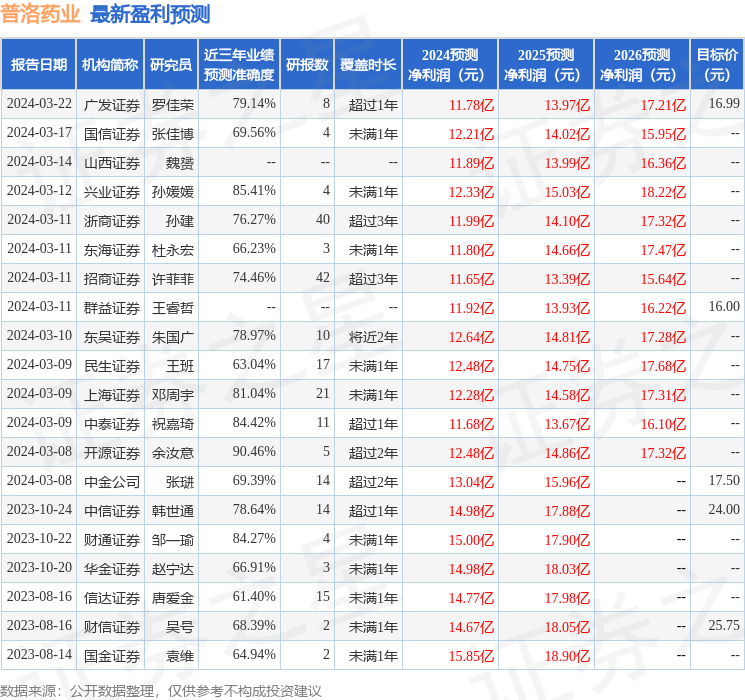Image resolution: width=745 pixels, height=700 pixels.
Task: Click target price 24.00
Action: coord(724,509)
